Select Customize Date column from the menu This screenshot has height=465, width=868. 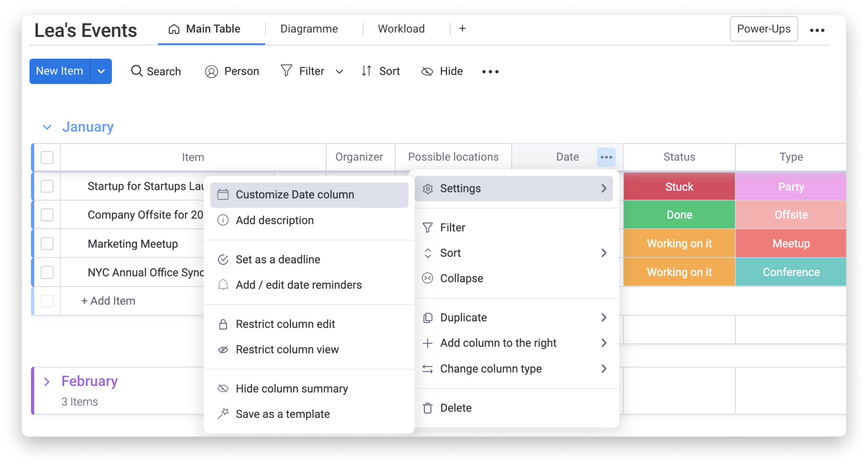pyautogui.click(x=295, y=194)
